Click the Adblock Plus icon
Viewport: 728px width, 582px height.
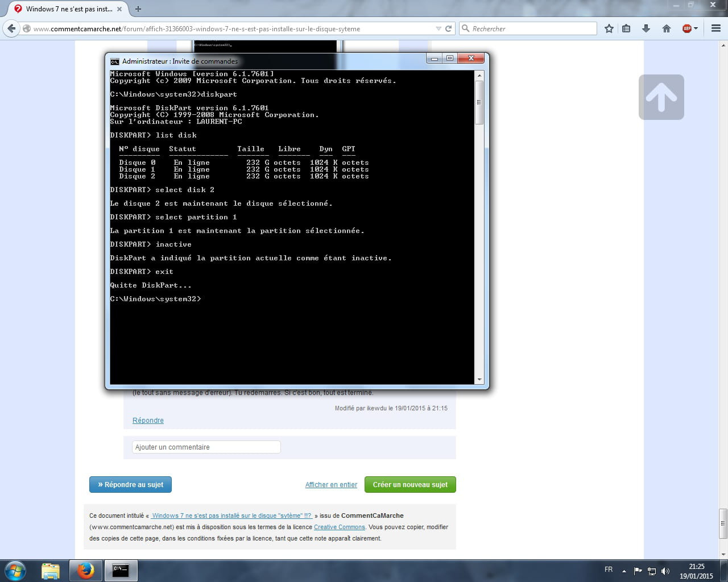686,28
